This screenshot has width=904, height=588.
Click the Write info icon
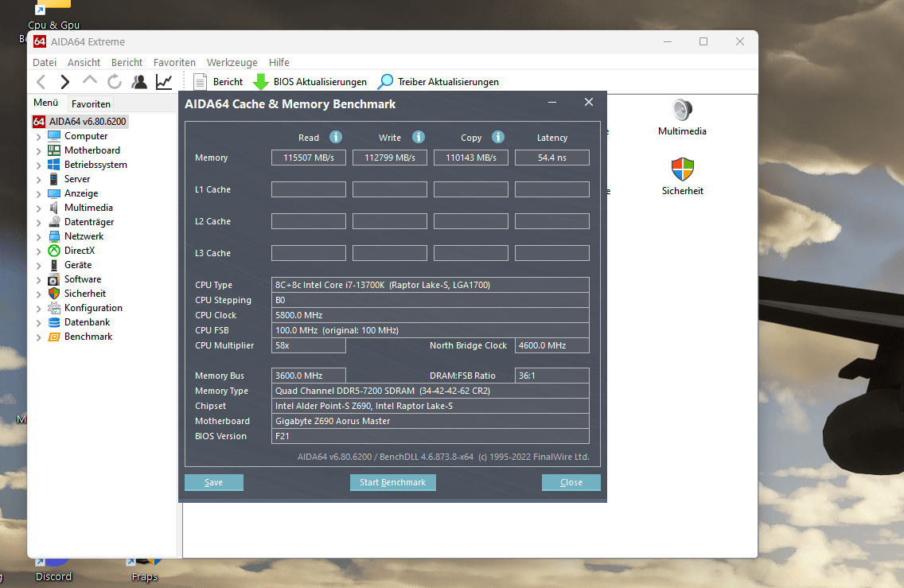point(419,137)
